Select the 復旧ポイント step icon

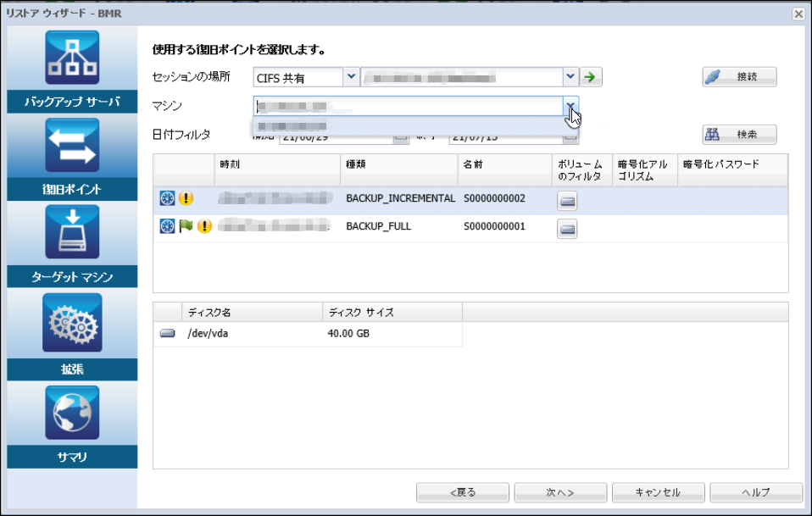(x=72, y=145)
